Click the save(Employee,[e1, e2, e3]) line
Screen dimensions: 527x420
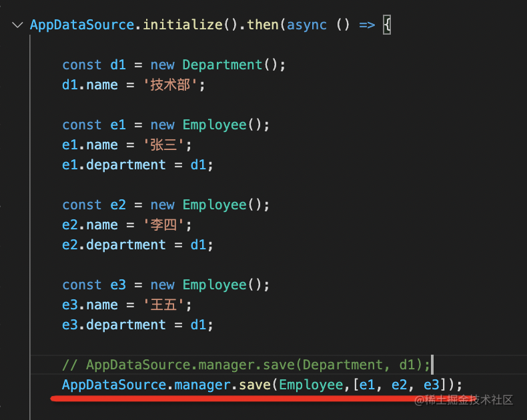click(x=262, y=385)
